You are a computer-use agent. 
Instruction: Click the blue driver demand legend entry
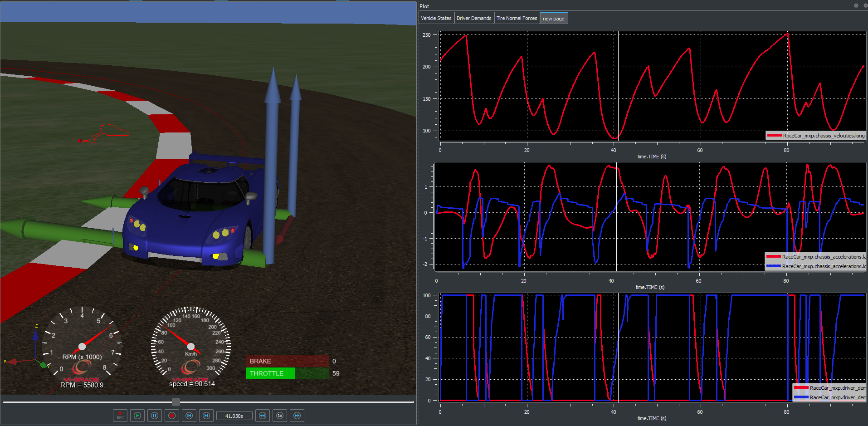(830, 397)
